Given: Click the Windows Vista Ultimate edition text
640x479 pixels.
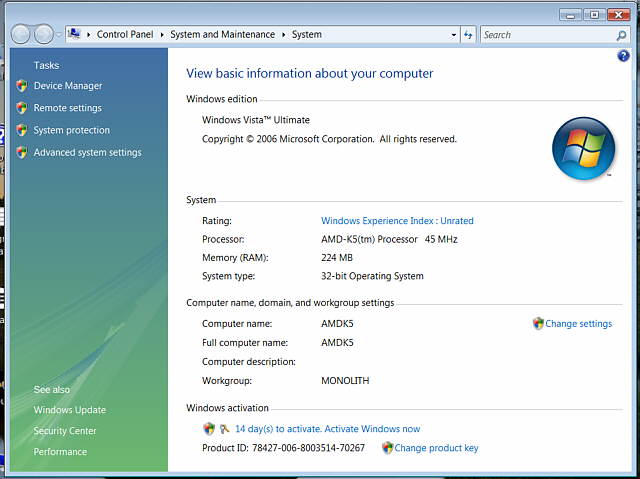Looking at the screenshot, I should (x=256, y=120).
